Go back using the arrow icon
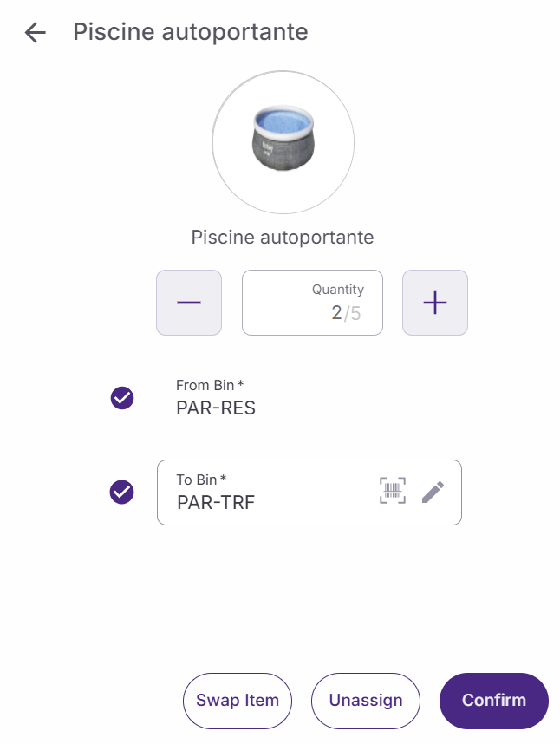This screenshot has width=560, height=744. (x=35, y=33)
